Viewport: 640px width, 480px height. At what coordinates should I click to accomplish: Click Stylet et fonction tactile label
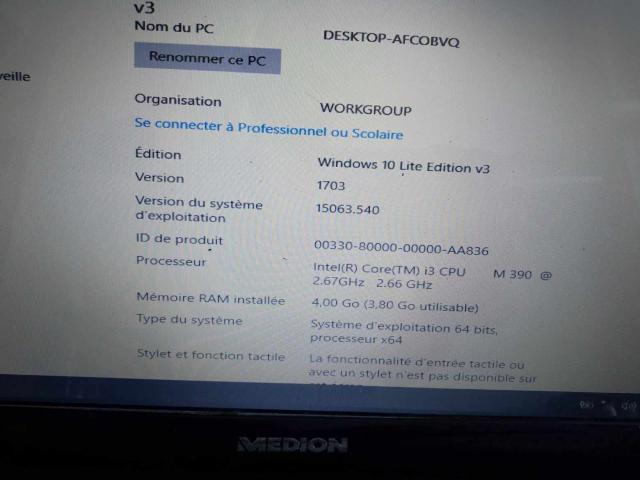[211, 355]
